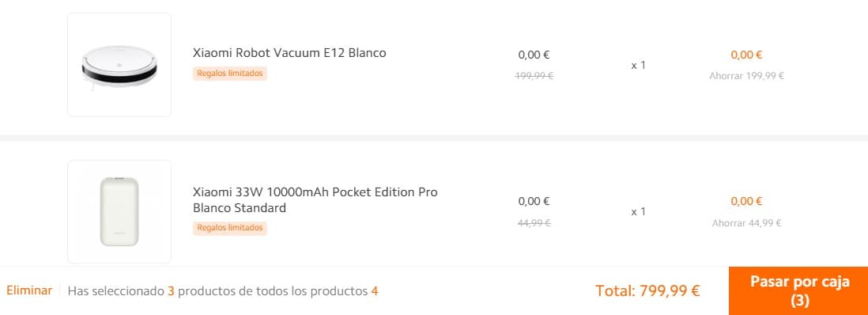Click the crossed-out 199,99 € original price

pyautogui.click(x=534, y=76)
